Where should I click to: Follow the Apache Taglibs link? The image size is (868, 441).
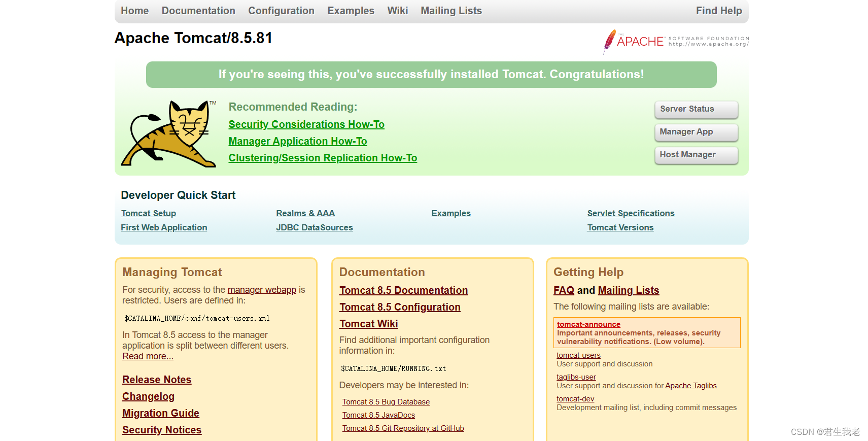pos(691,386)
